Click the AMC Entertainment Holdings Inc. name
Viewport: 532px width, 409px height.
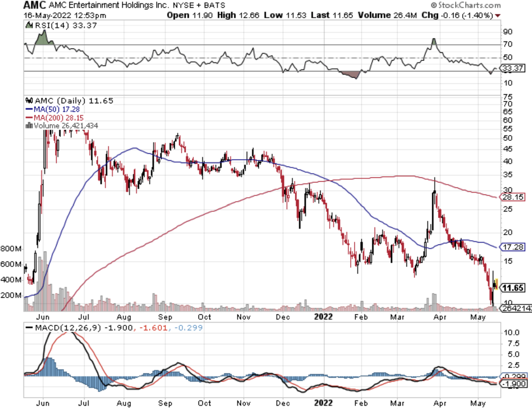click(108, 5)
